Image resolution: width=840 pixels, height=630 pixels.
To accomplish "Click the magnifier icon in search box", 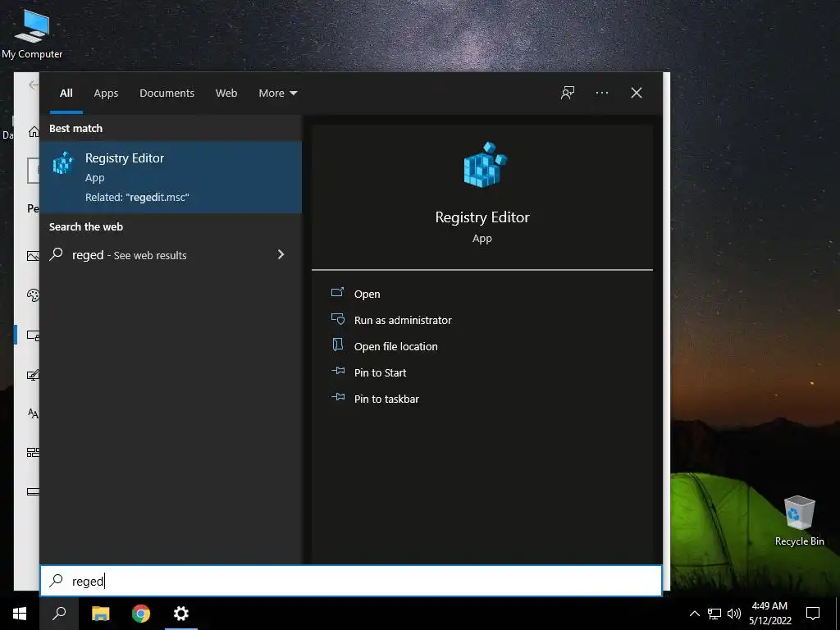I will coord(57,581).
